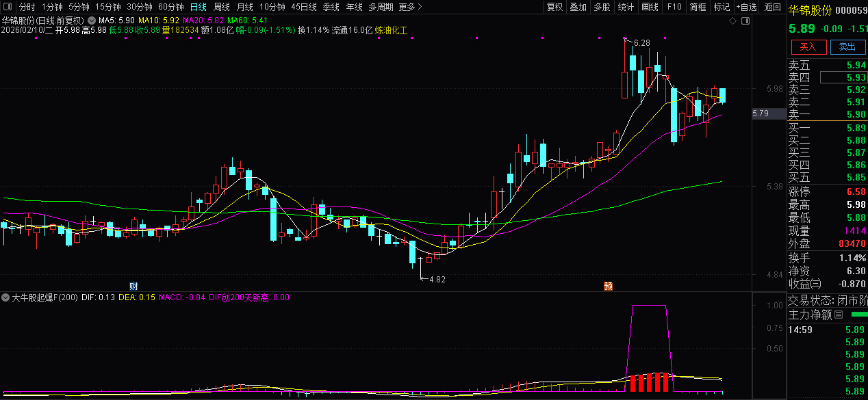Select the 买三 price 5.87
Image resolution: width=868 pixels, height=400 pixels.
click(x=855, y=152)
